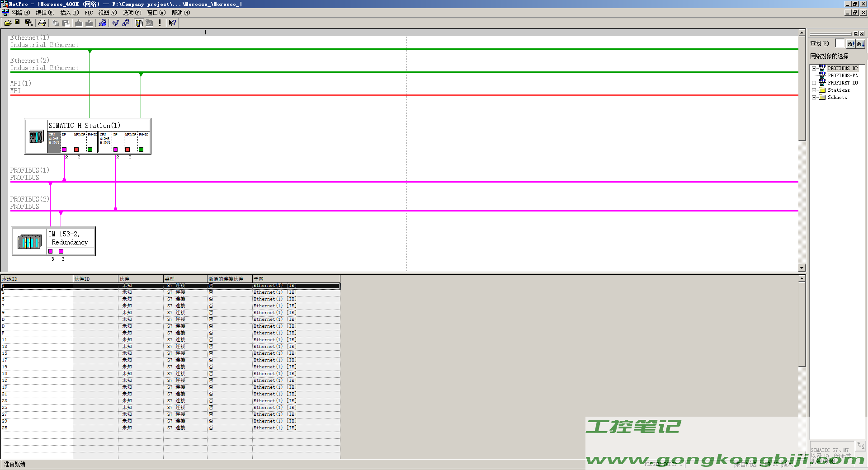The height and width of the screenshot is (470, 868).
Task: Click the Copy toolbar icon
Action: pyautogui.click(x=55, y=23)
